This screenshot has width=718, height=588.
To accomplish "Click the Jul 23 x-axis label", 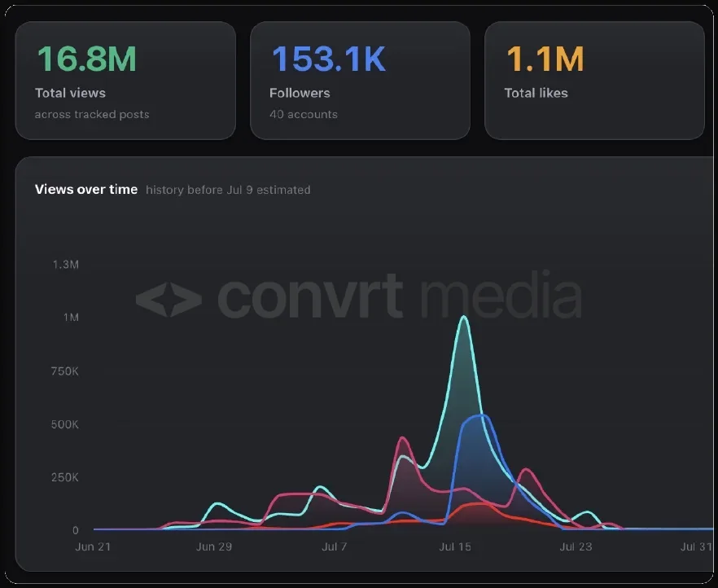I will click(576, 546).
